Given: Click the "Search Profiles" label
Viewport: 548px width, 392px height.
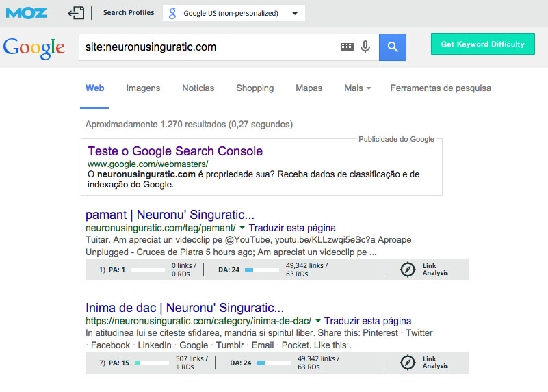Looking at the screenshot, I should 129,12.
